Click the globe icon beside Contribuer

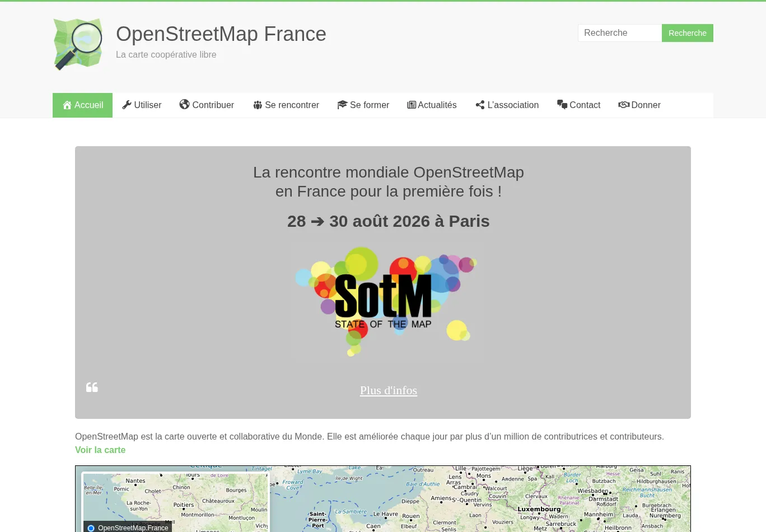(x=184, y=105)
